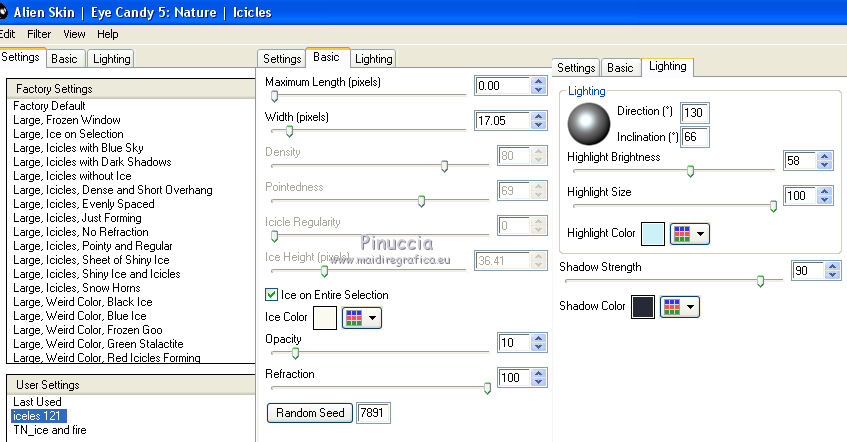847x442 pixels.
Task: Click the Alien Skin logo icon in title bar
Action: (x=3, y=12)
